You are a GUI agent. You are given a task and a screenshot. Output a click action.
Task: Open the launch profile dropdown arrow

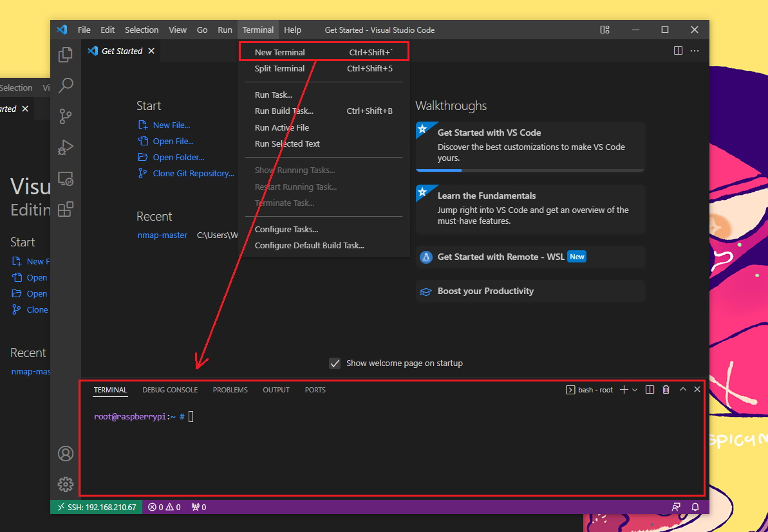point(635,390)
